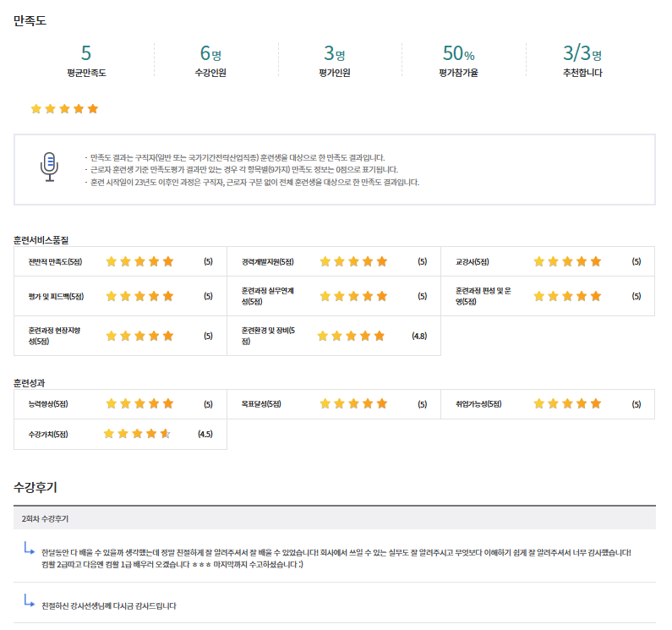Click the review text thanking 친절하신 강사선생님
Screen dimensions: 672x630
point(109,605)
